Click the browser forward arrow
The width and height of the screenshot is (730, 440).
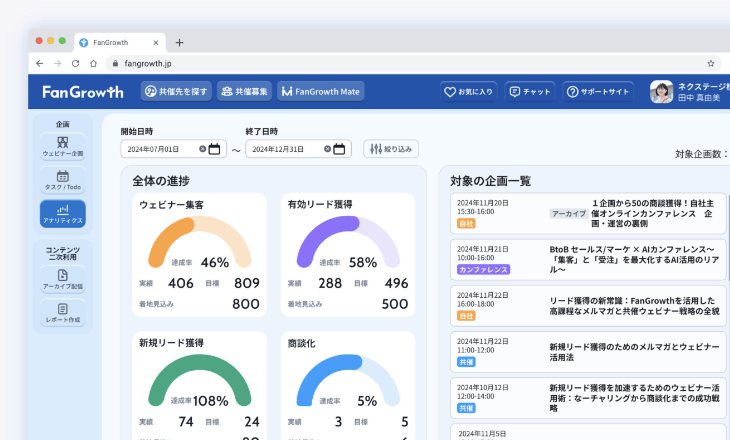click(57, 63)
